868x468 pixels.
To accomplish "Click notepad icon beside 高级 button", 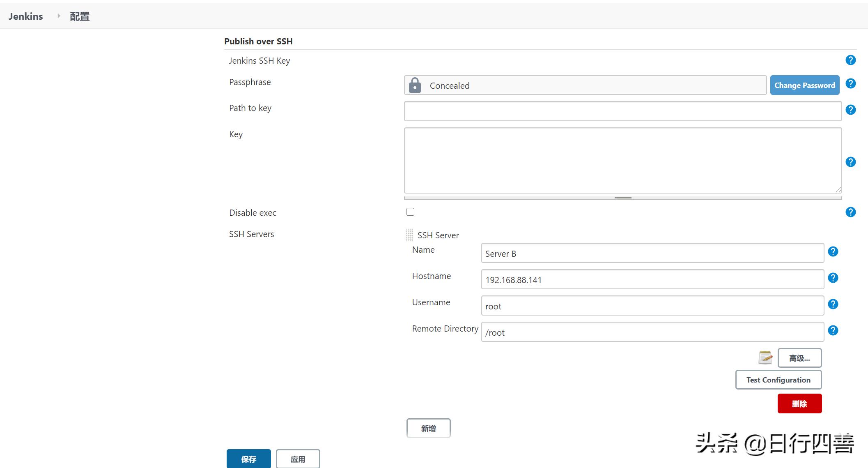I will coord(765,357).
